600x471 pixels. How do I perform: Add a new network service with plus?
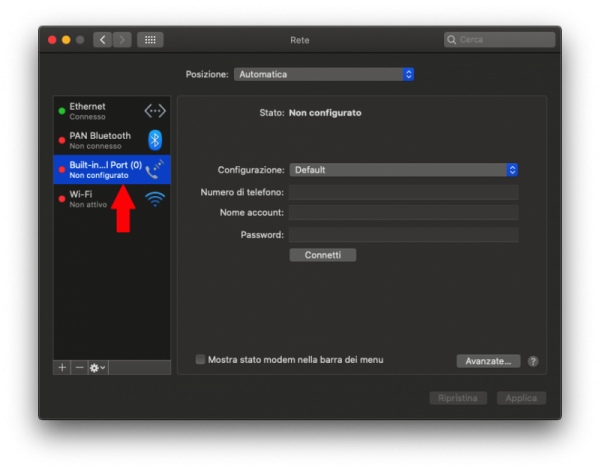(62, 368)
